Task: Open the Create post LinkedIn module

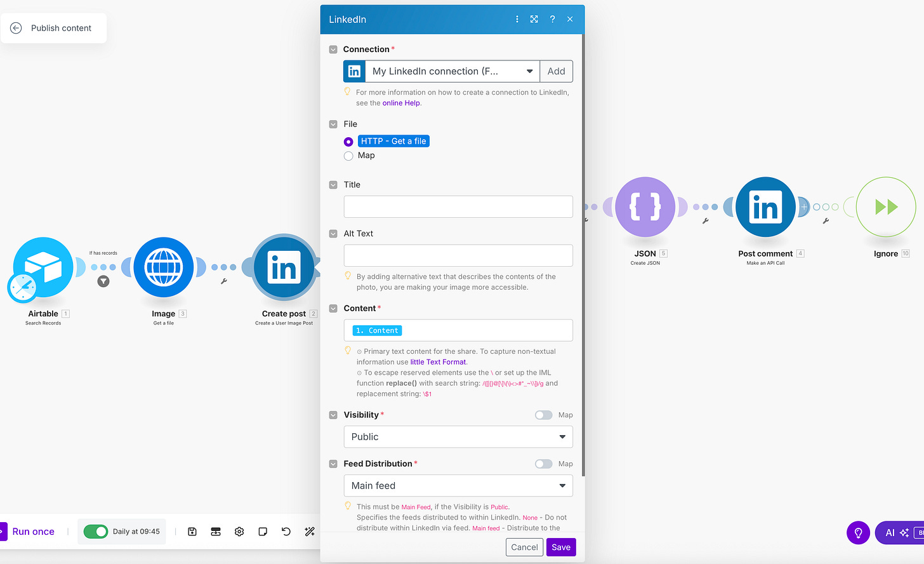Action: 284,267
